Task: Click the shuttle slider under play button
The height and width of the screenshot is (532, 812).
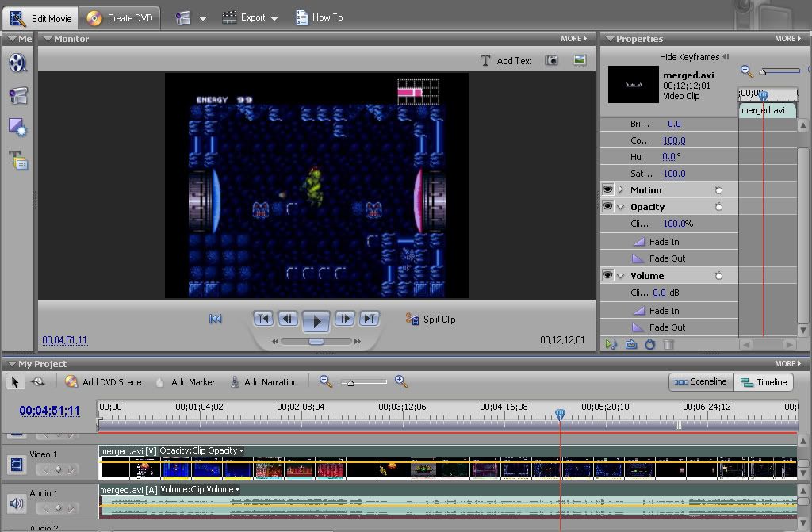Action: tap(316, 342)
